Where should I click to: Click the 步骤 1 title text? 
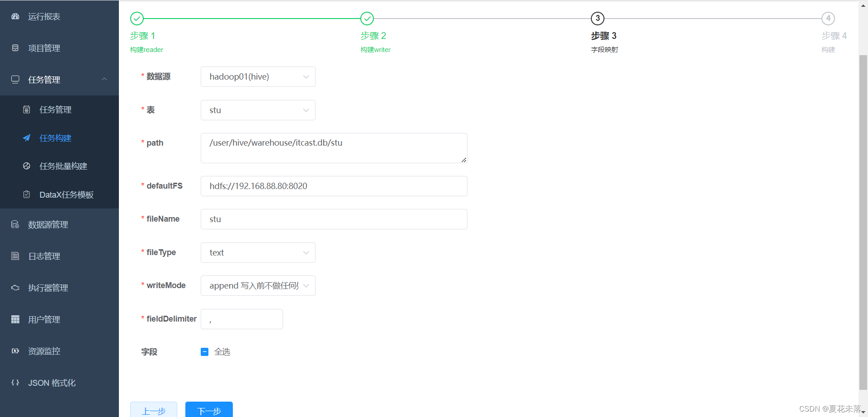pyautogui.click(x=142, y=36)
